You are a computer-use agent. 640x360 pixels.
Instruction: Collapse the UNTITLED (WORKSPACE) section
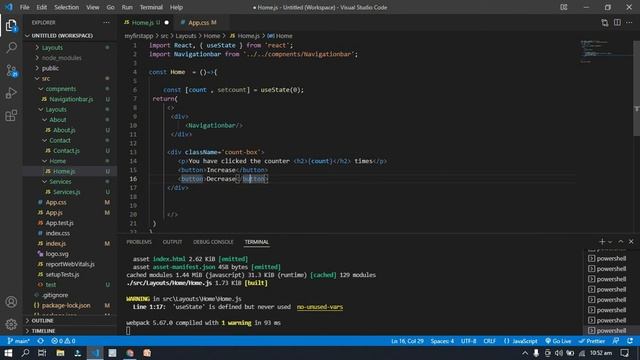pos(62,36)
